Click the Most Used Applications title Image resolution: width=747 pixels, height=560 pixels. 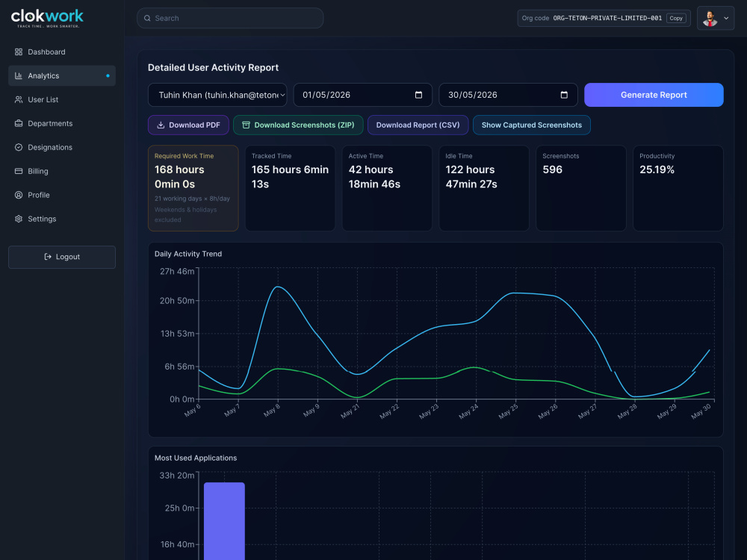click(x=195, y=458)
